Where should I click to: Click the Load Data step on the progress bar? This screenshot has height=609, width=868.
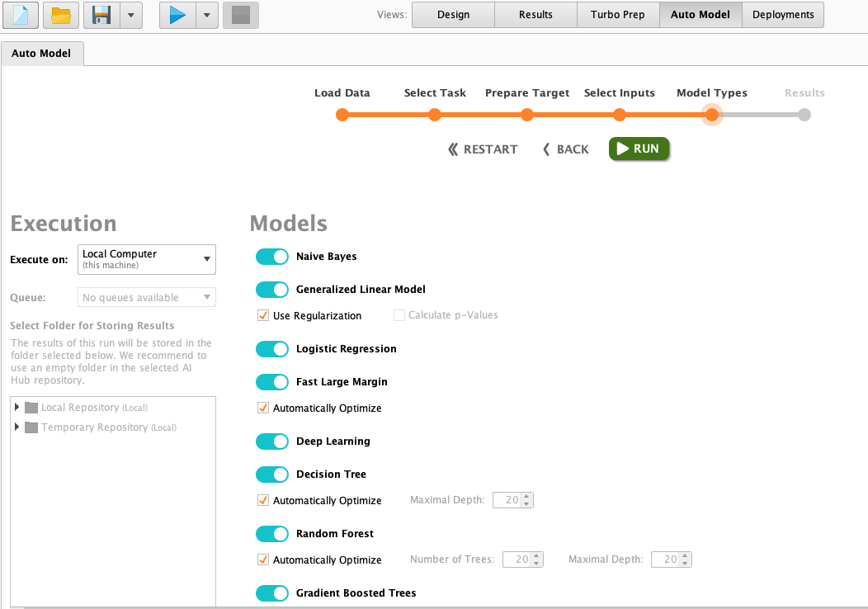coord(342,115)
